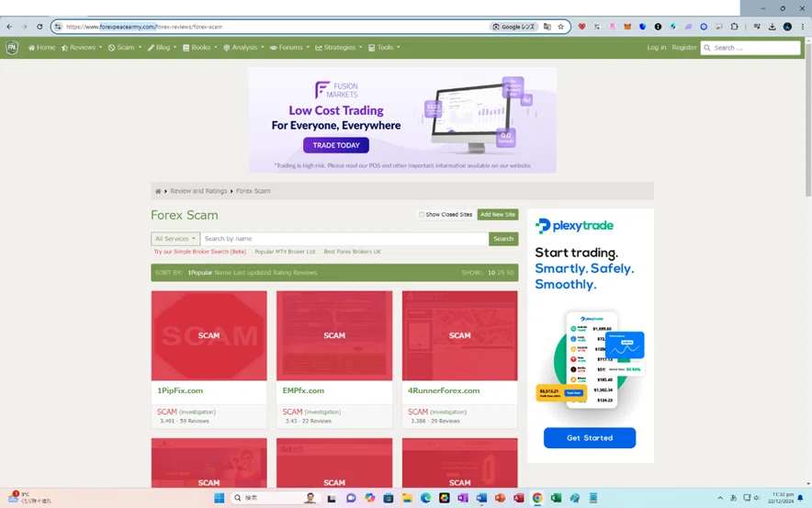
Task: Open File Explorer from the taskbar
Action: coord(407,498)
